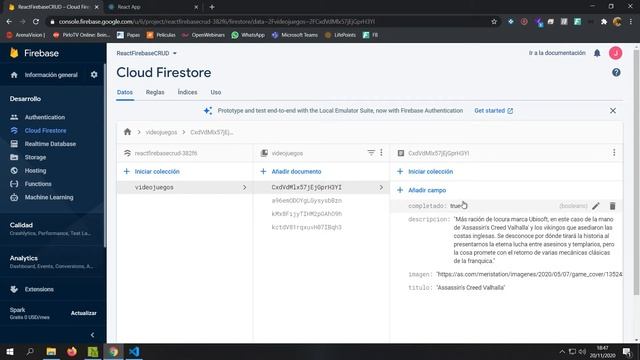Select the document starting with a96em
Image resolution: width=640 pixels, height=360 pixels.
(x=307, y=200)
